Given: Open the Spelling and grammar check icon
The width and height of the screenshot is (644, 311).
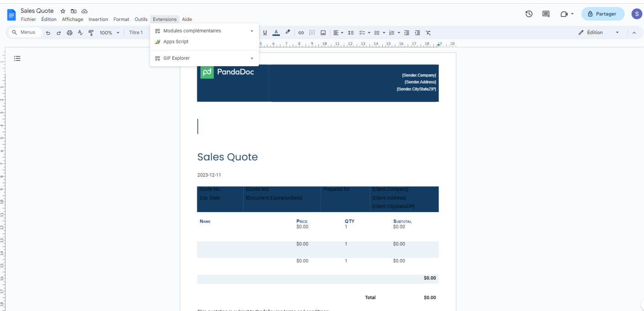Looking at the screenshot, I should [x=79, y=32].
